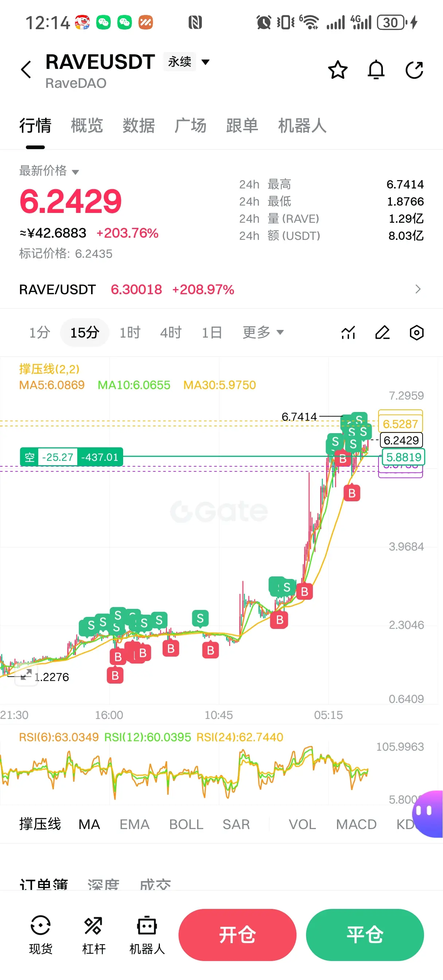Viewport: 443px width, 980px height.
Task: Enable the MACD sub-indicator
Action: pyautogui.click(x=356, y=824)
